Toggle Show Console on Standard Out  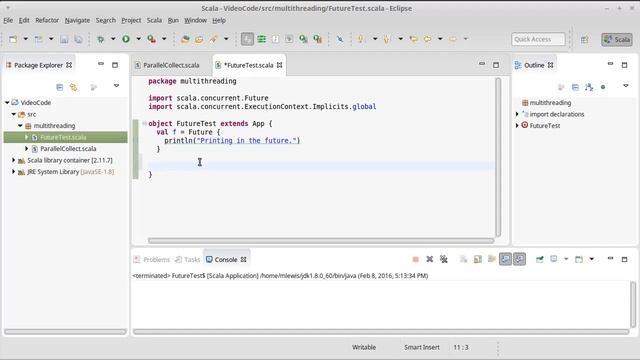coord(505,259)
